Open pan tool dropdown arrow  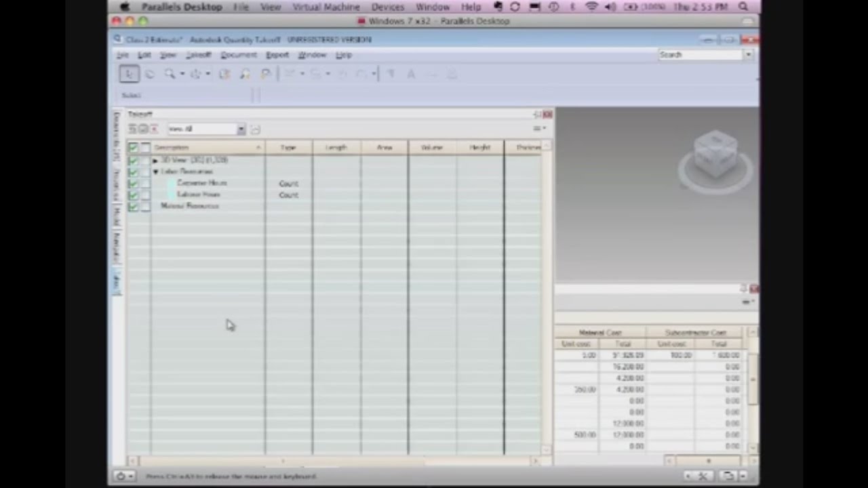[x=208, y=74]
